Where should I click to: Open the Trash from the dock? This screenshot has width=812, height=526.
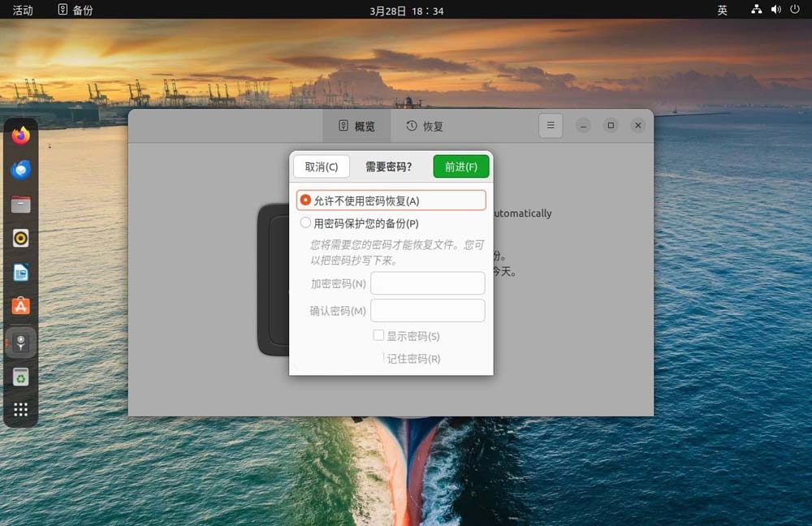(x=21, y=377)
